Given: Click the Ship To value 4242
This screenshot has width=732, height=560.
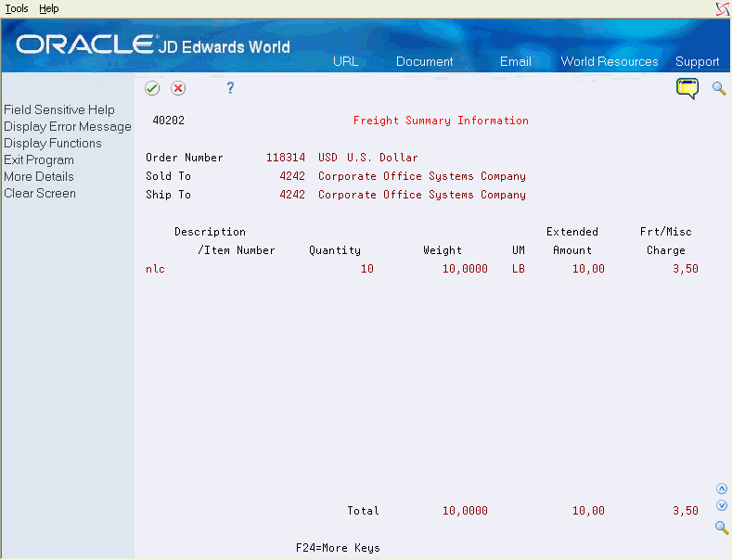Looking at the screenshot, I should click(291, 195).
